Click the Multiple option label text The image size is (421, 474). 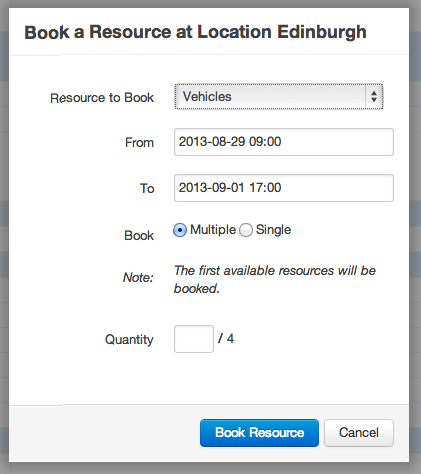[x=213, y=230]
